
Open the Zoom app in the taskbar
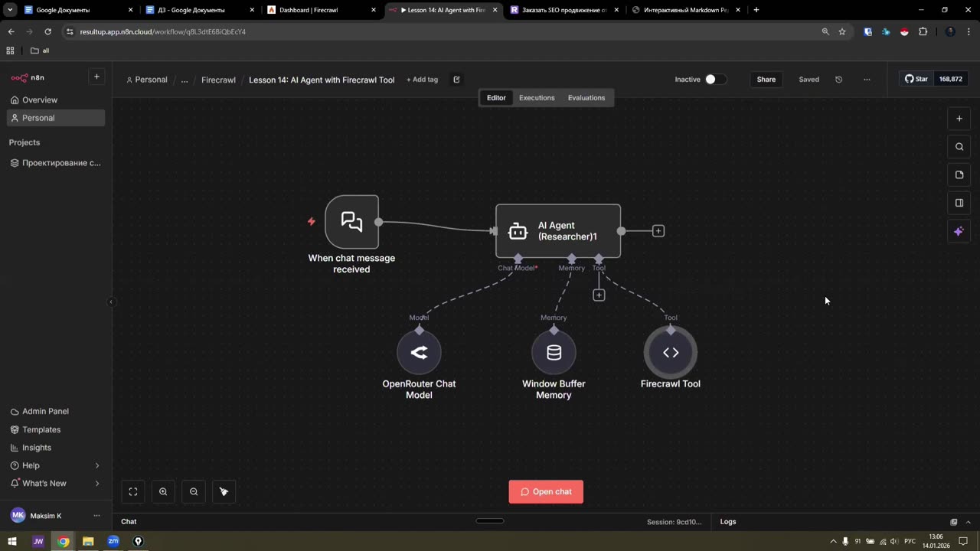[x=113, y=542]
